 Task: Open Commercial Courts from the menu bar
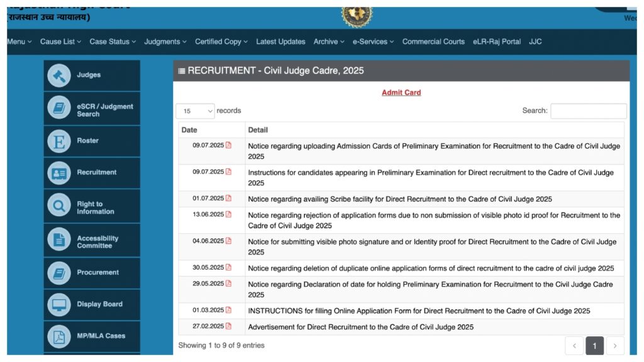click(x=433, y=41)
